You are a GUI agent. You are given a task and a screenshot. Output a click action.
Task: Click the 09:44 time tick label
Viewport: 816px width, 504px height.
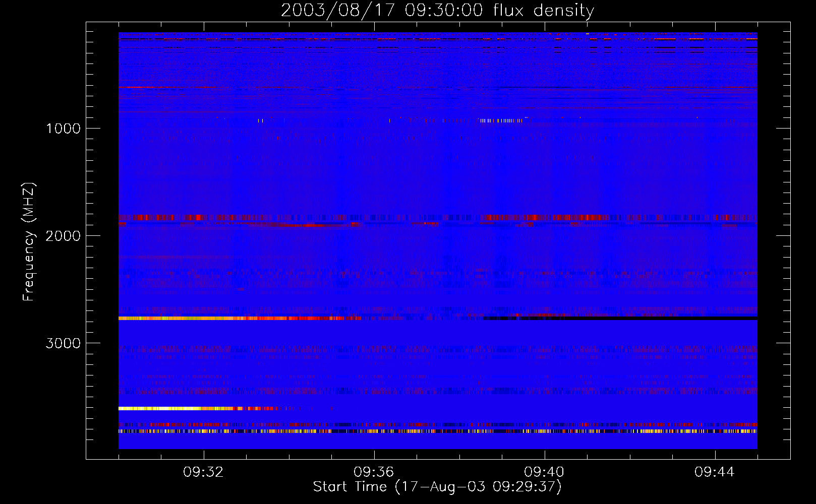[715, 472]
